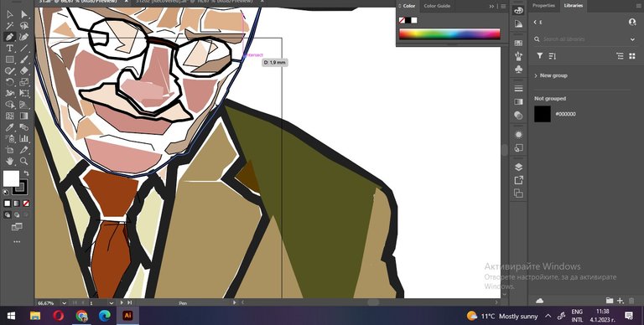Open Opera browser from taskbar
This screenshot has height=325, width=644.
tap(59, 316)
